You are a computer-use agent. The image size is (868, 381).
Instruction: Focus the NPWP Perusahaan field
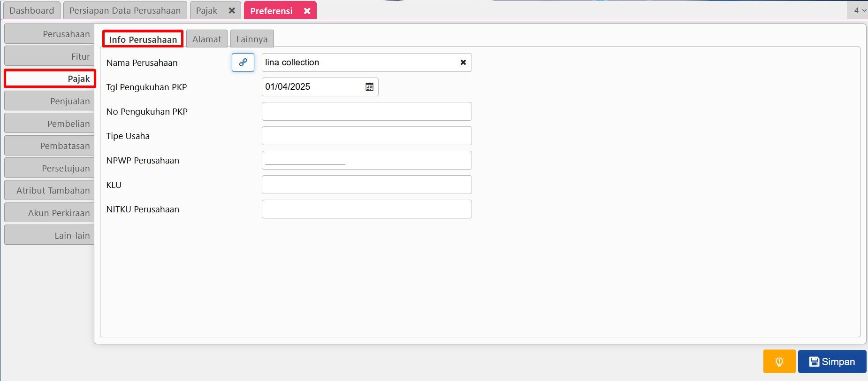tap(366, 161)
